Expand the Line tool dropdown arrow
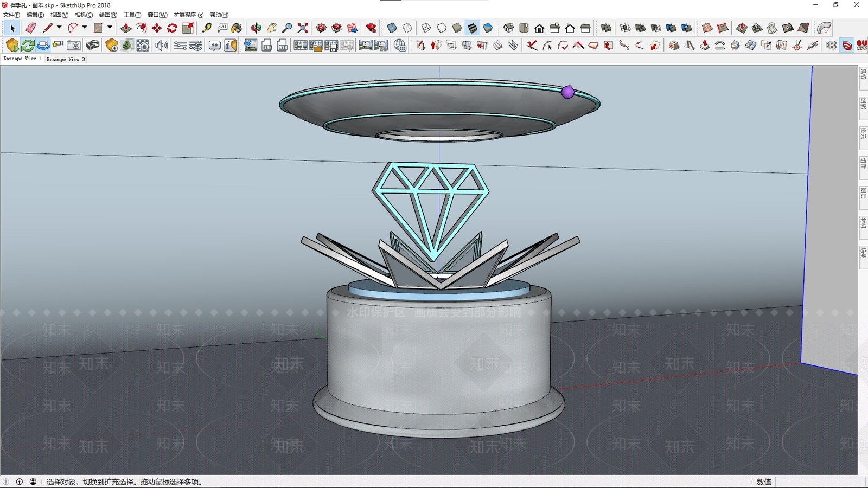Screen dimensions: 868x488 click(59, 28)
